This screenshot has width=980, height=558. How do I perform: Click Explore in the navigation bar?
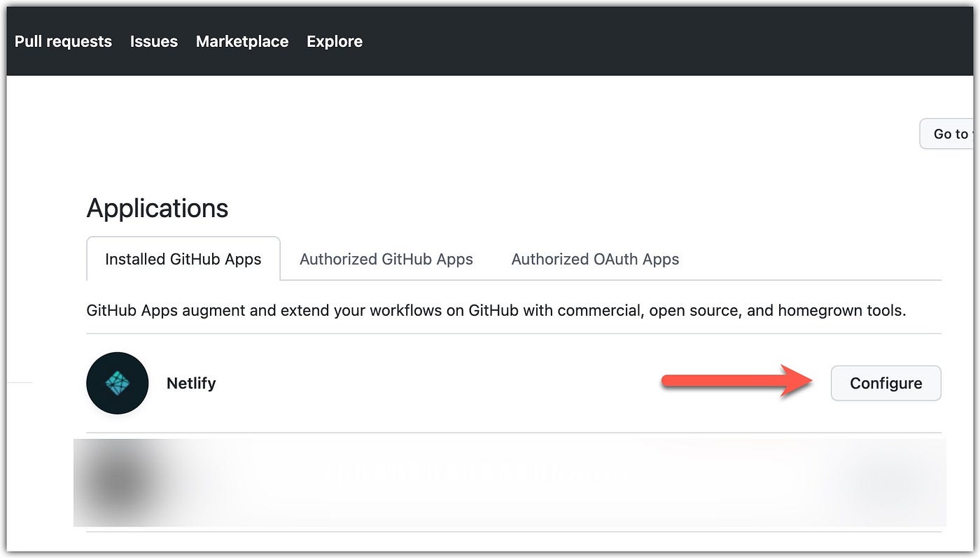(334, 41)
